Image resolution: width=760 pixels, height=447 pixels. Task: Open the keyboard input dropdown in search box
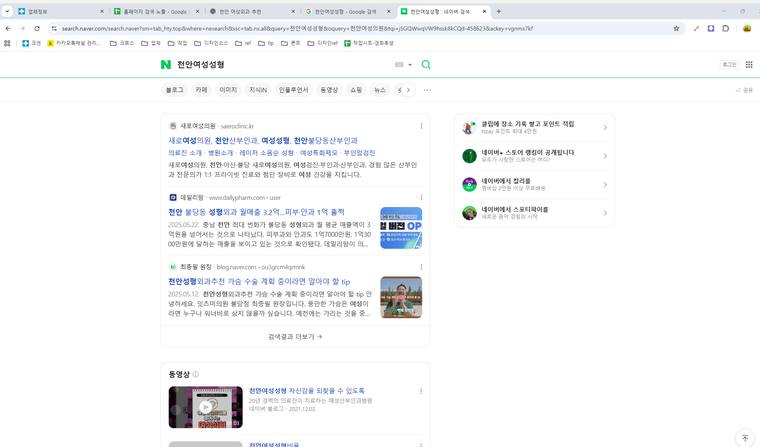click(403, 64)
